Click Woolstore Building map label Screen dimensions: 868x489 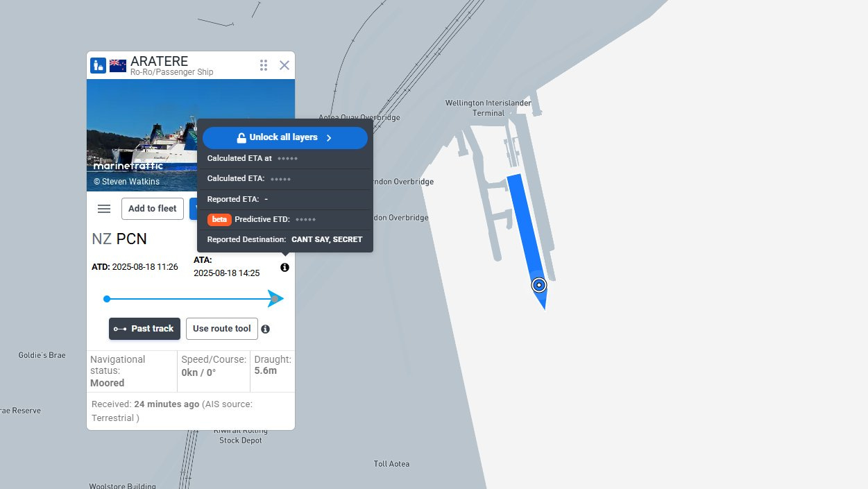tap(122, 486)
